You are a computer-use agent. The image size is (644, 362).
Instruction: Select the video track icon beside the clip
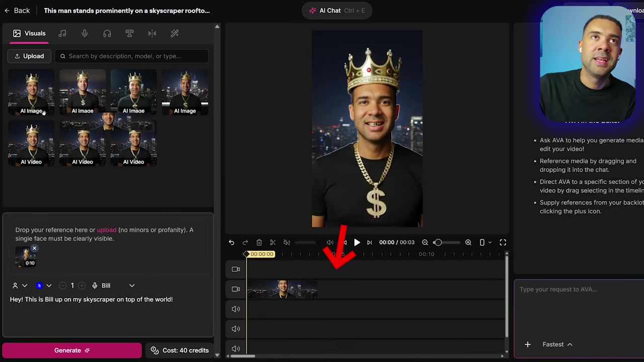pos(235,289)
